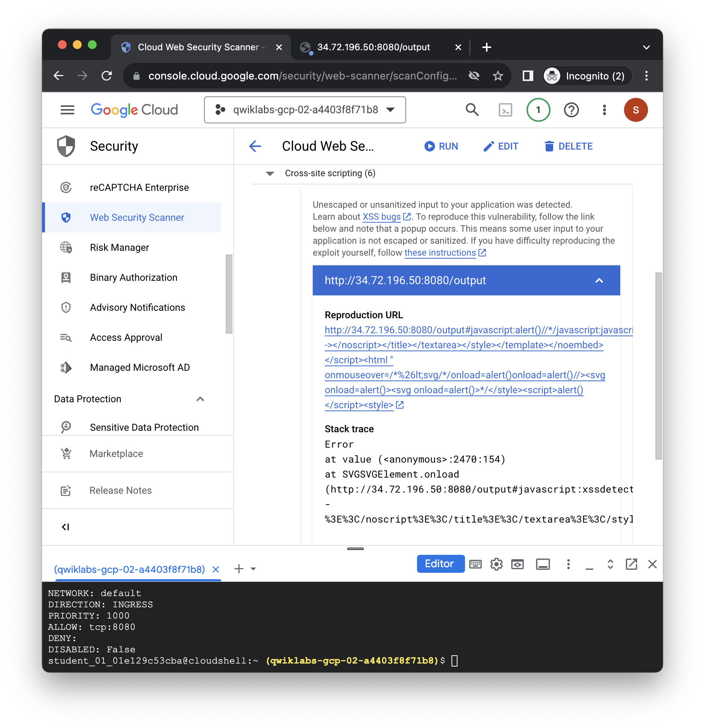Open the these instructions link
The image size is (705, 728).
440,253
